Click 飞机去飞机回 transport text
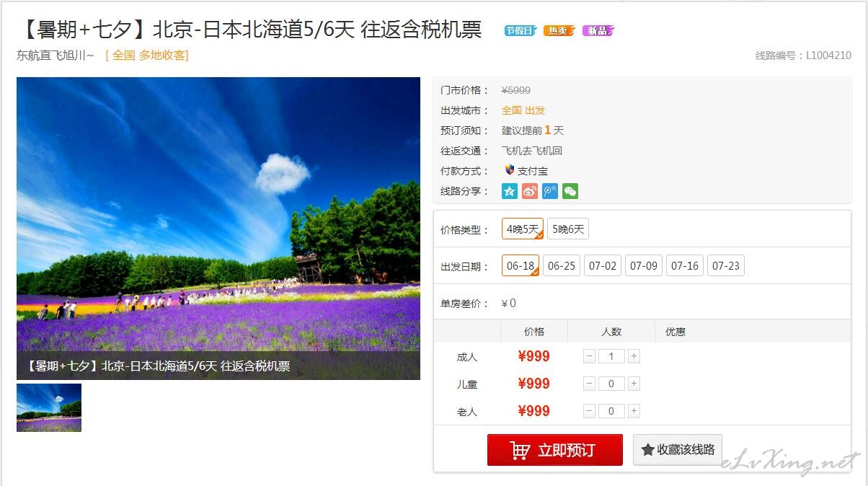Screen dimensions: 868x486 pos(532,151)
